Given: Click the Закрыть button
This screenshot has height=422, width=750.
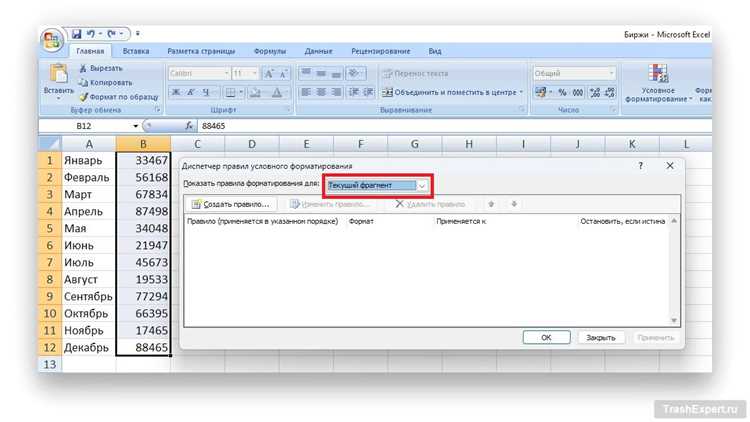Looking at the screenshot, I should 601,337.
